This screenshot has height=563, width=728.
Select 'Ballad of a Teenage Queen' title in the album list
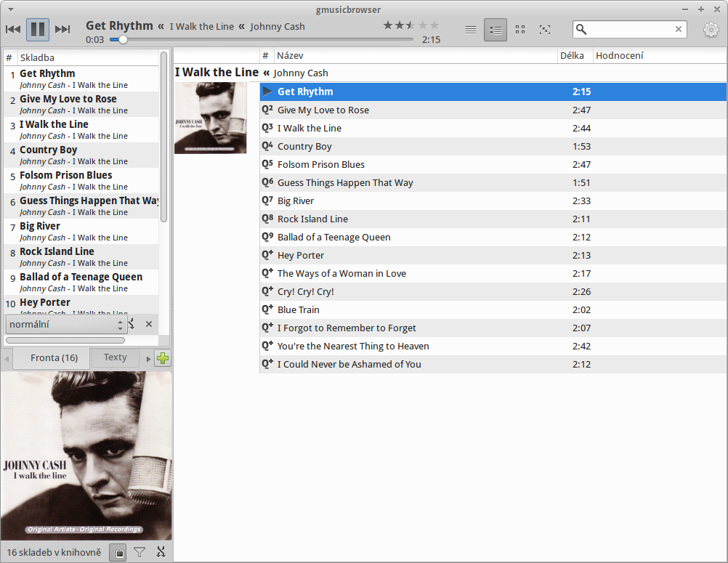coord(333,237)
